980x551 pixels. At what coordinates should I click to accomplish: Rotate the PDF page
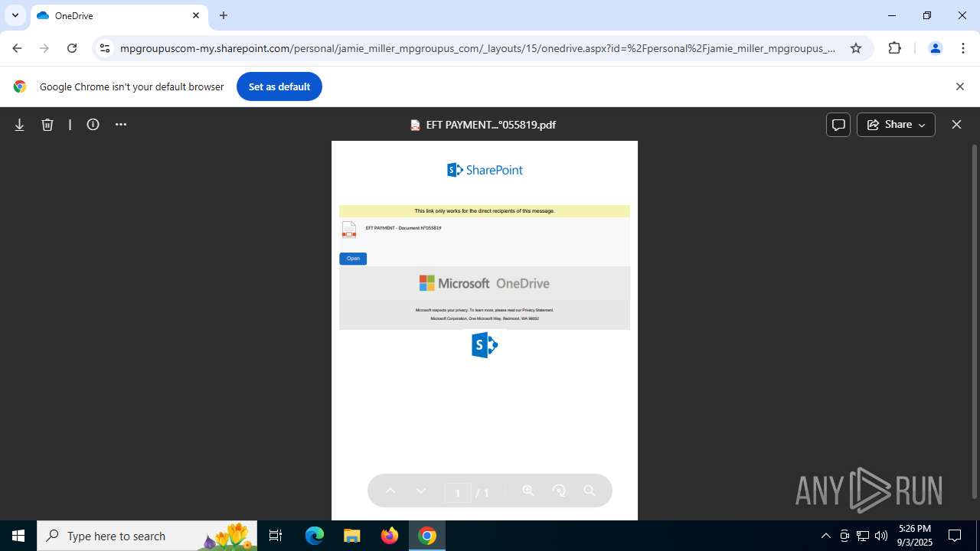pos(559,491)
